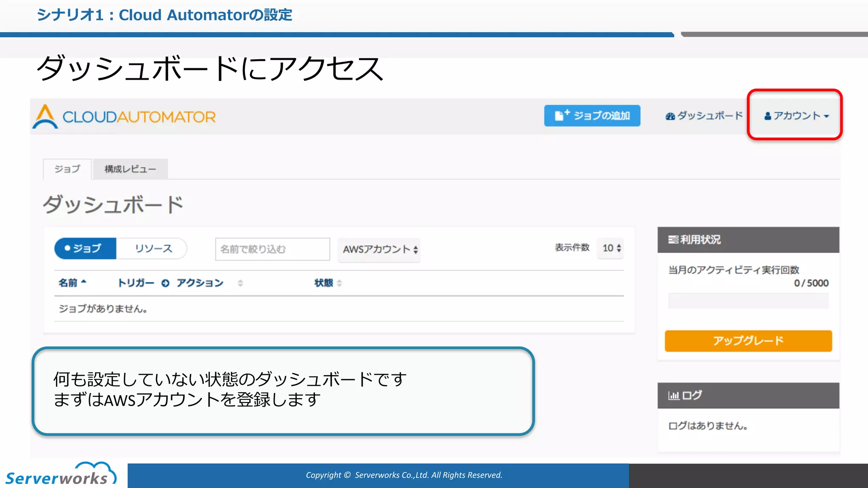The height and width of the screenshot is (488, 868).
Task: Click arrow icon beside トリガー
Action: pyautogui.click(x=165, y=283)
